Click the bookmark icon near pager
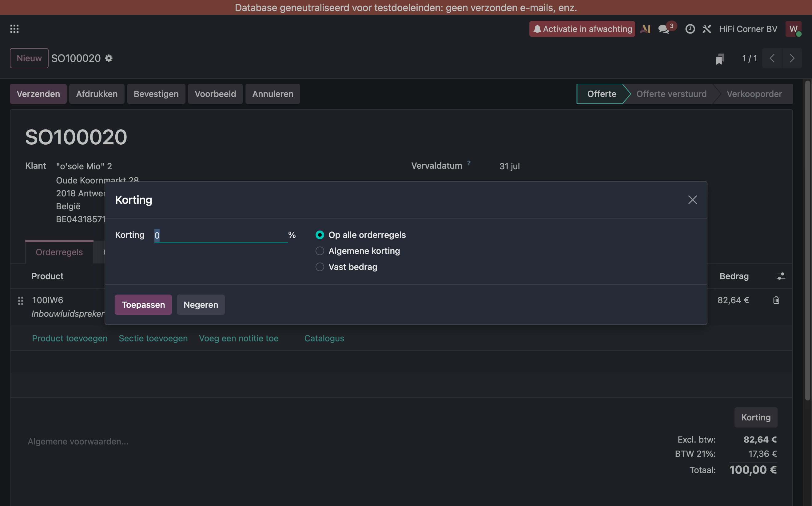 tap(720, 59)
